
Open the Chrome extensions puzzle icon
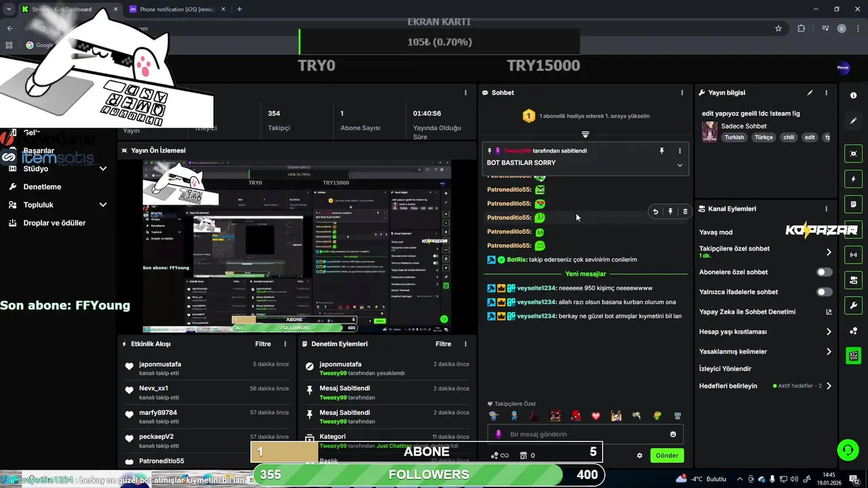point(802,28)
